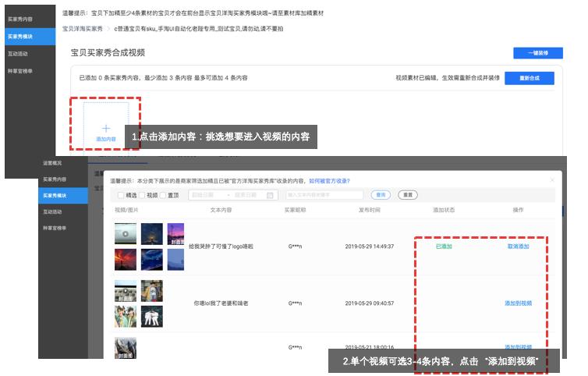The height and width of the screenshot is (376, 588).
Task: Click the text keyword search input
Action: tap(324, 195)
